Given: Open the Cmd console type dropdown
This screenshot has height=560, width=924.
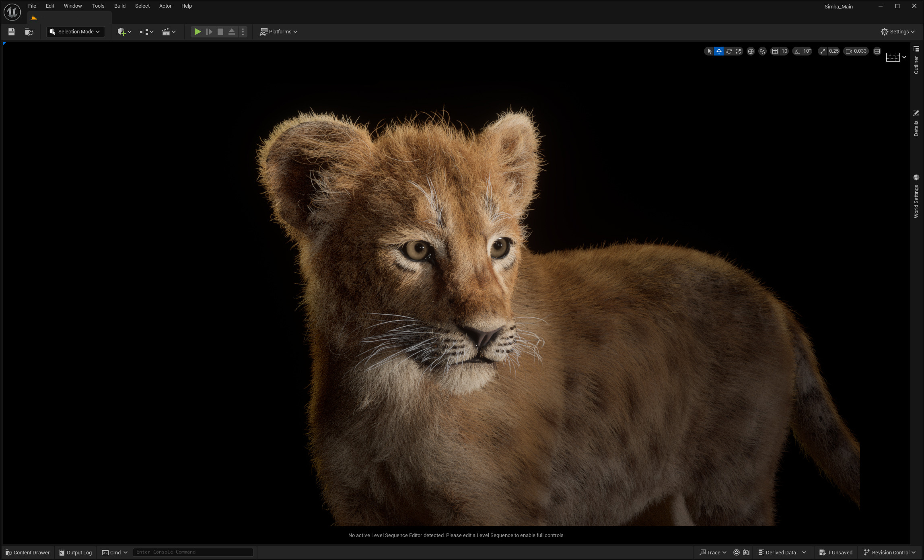Looking at the screenshot, I should point(115,552).
